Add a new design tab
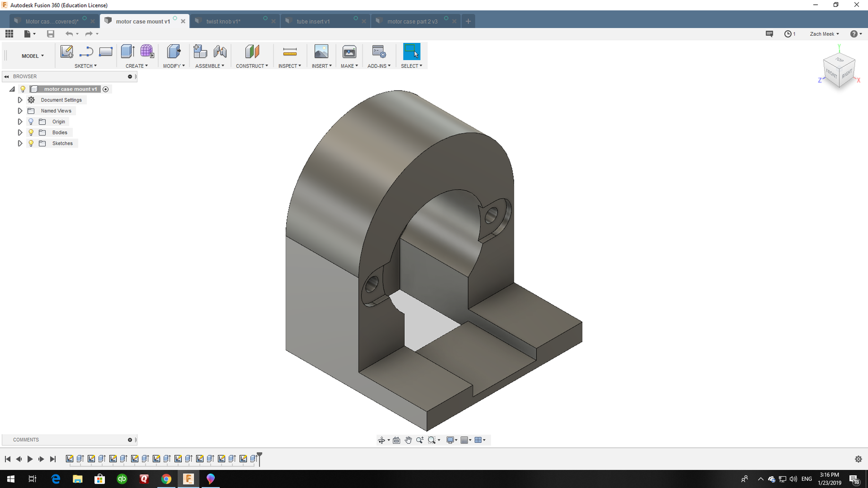The width and height of the screenshot is (868, 488). [468, 21]
